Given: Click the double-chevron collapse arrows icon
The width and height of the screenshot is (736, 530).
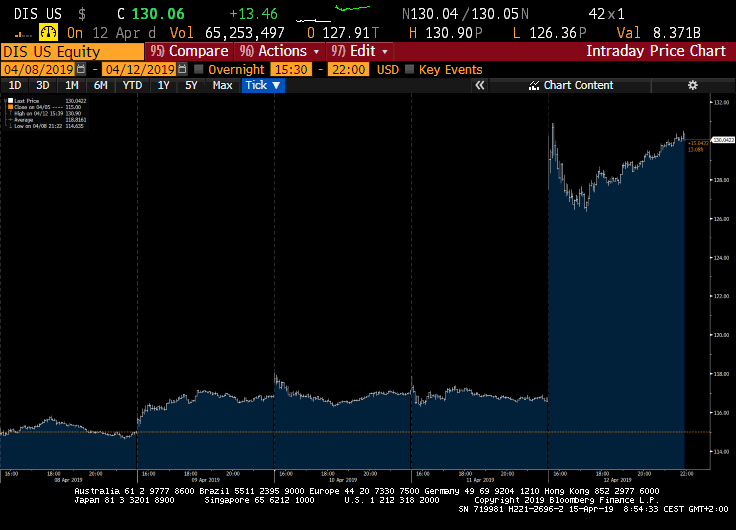Looking at the screenshot, I should tap(479, 85).
